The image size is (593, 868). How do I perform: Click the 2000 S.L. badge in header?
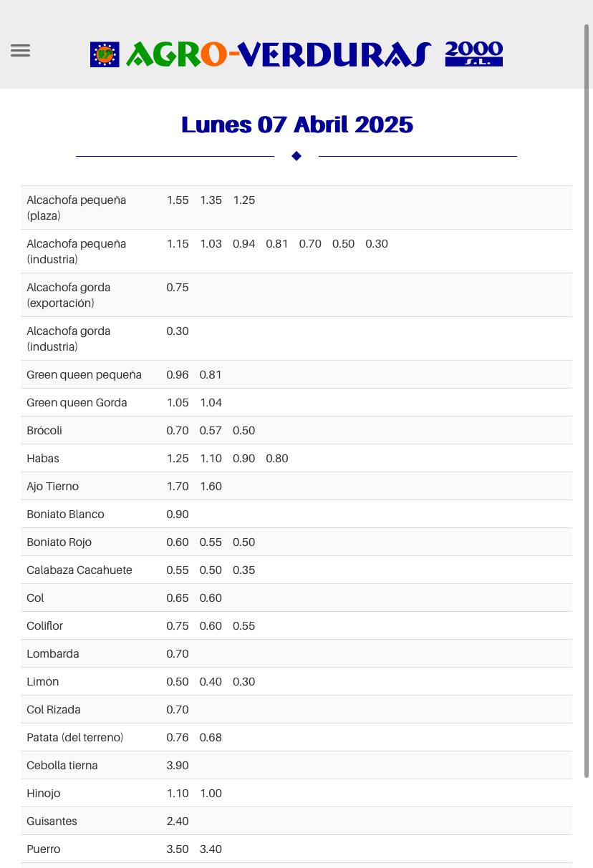pos(473,54)
